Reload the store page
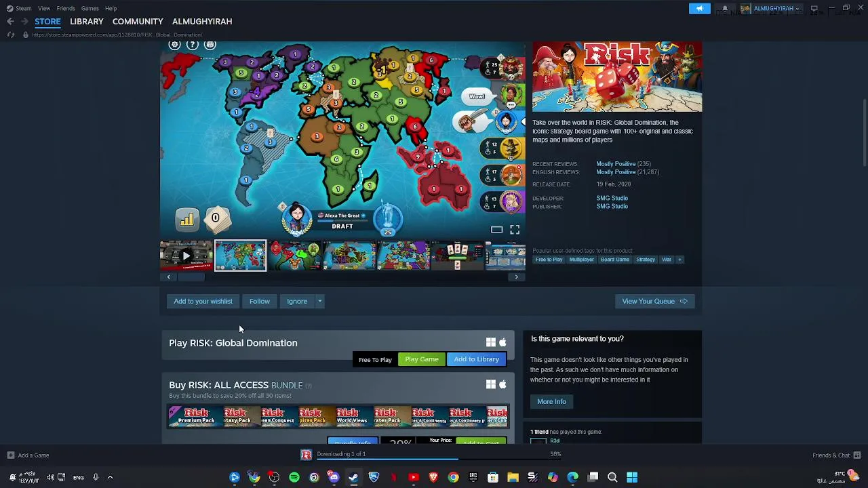The image size is (868, 488). pyautogui.click(x=10, y=35)
